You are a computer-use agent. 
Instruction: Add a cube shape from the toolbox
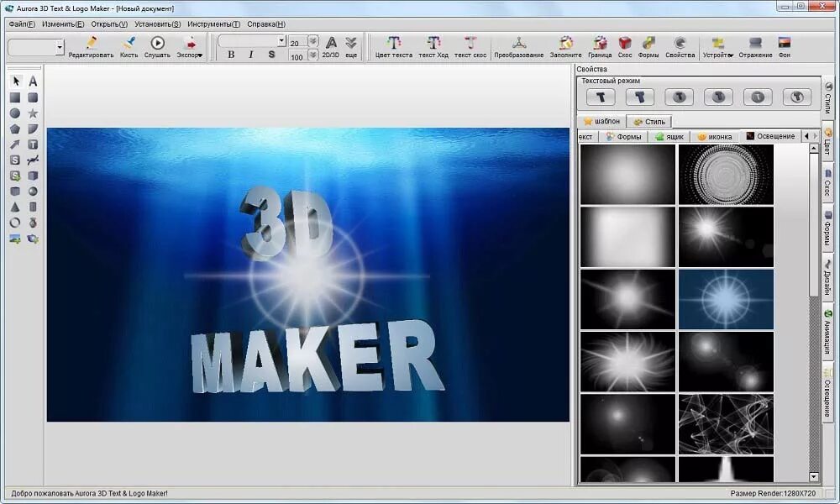[33, 176]
